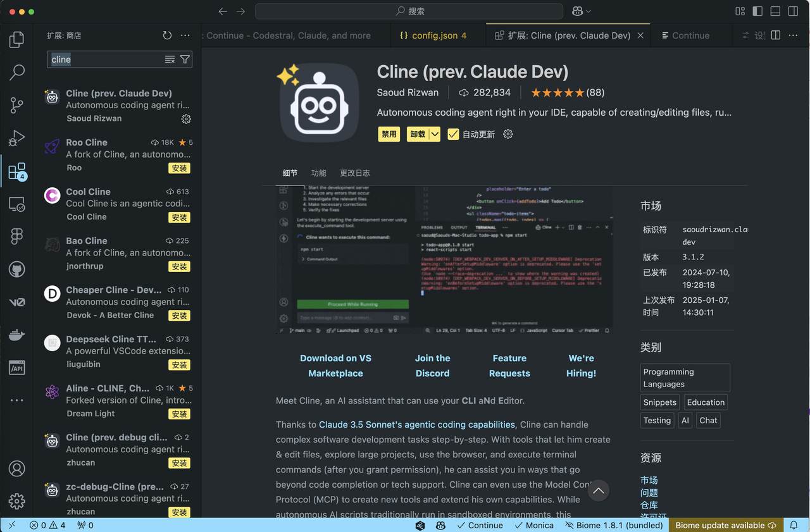
Task: Open the v0 icon in activity bar
Action: pyautogui.click(x=17, y=302)
